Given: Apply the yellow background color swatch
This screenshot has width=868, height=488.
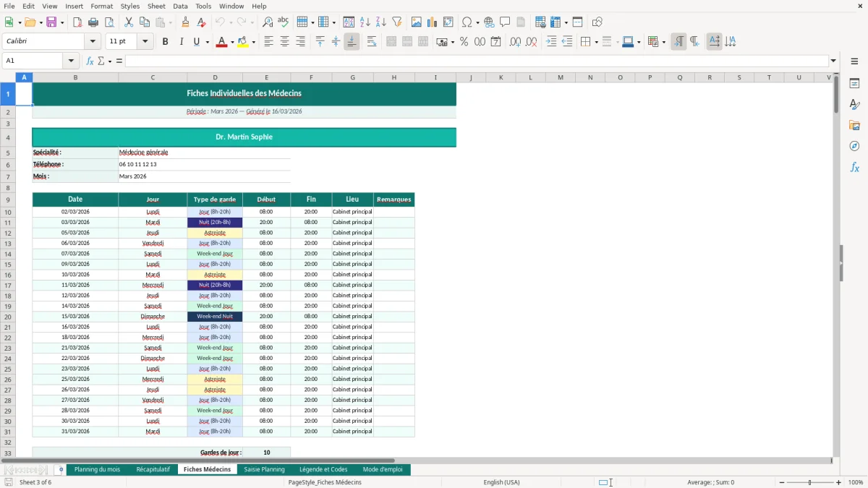Looking at the screenshot, I should point(243,42).
